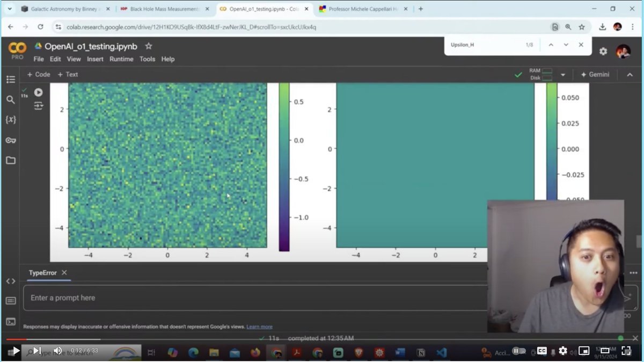Star the OpenAI_o1_testing.ipynb notebook
The height and width of the screenshot is (362, 644).
click(149, 46)
